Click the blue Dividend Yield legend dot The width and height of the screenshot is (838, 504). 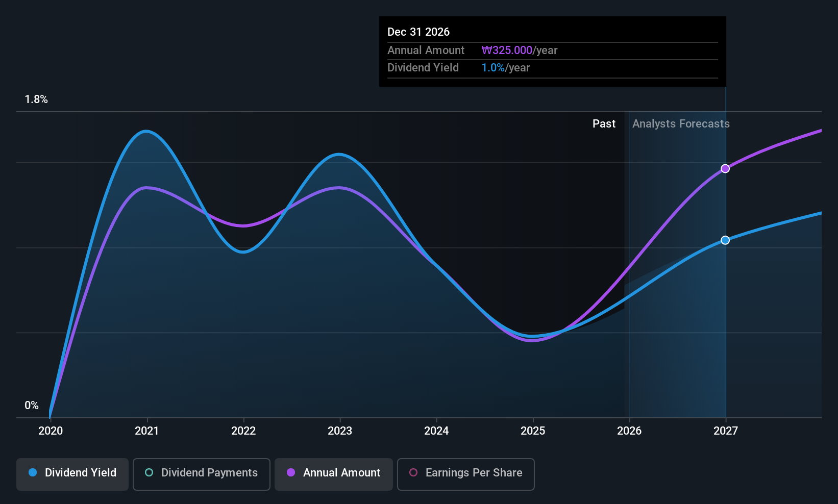coord(33,472)
